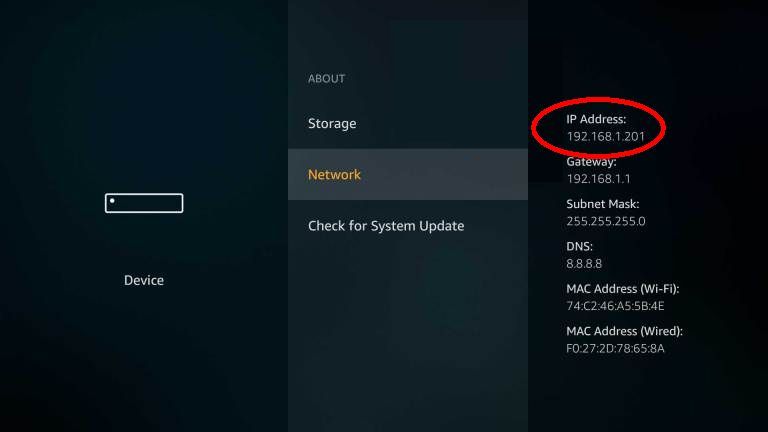The height and width of the screenshot is (432, 768).
Task: Click the Subnet Mask label
Action: coord(602,204)
